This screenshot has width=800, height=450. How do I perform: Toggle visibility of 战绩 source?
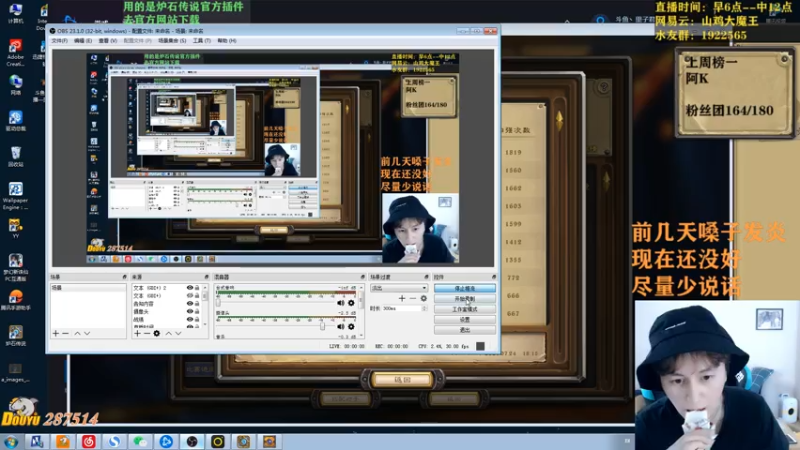pos(190,319)
